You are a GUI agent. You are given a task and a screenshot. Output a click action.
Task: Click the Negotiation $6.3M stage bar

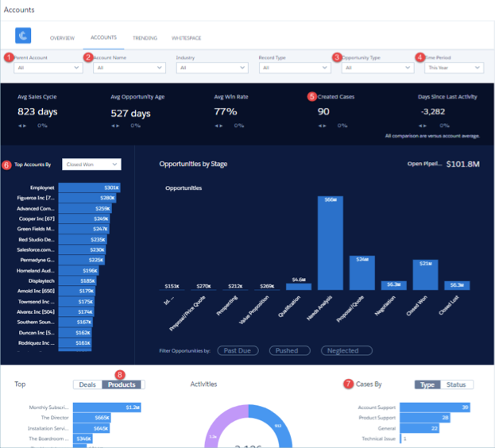pos(393,285)
